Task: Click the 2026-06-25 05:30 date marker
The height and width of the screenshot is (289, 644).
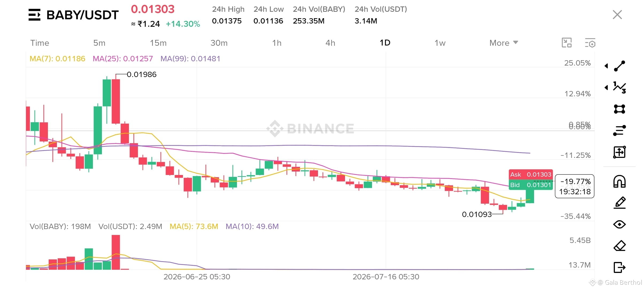Action: (x=197, y=277)
